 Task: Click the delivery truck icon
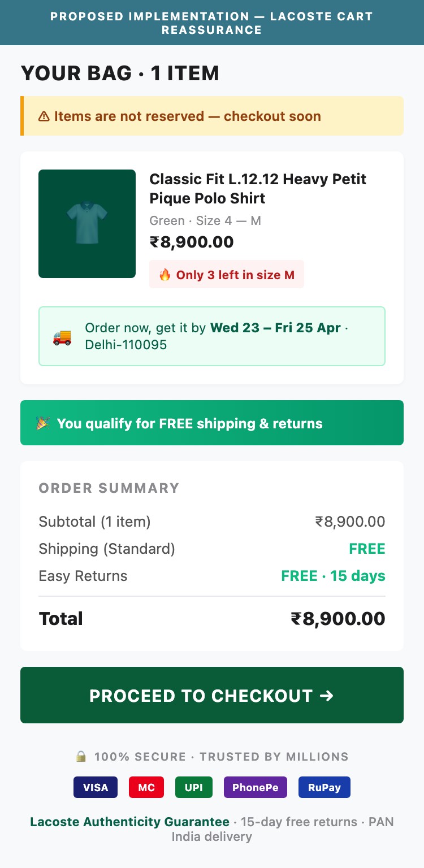click(64, 336)
